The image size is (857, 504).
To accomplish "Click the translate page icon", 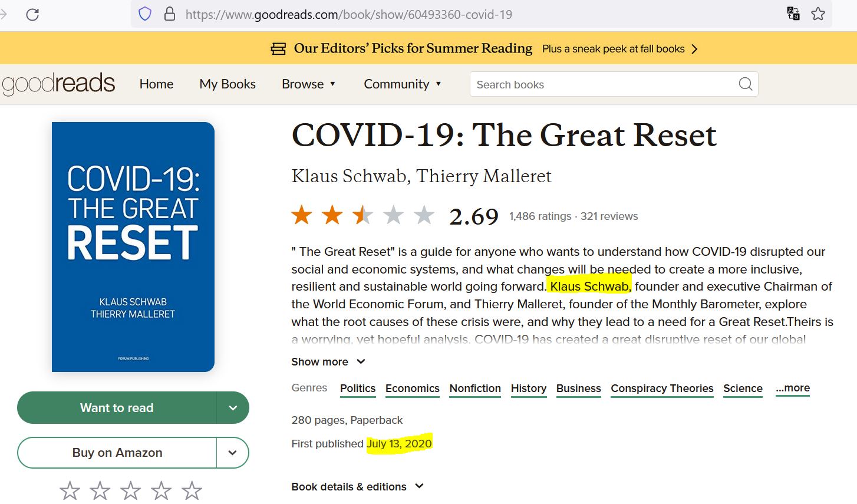I will pos(793,14).
